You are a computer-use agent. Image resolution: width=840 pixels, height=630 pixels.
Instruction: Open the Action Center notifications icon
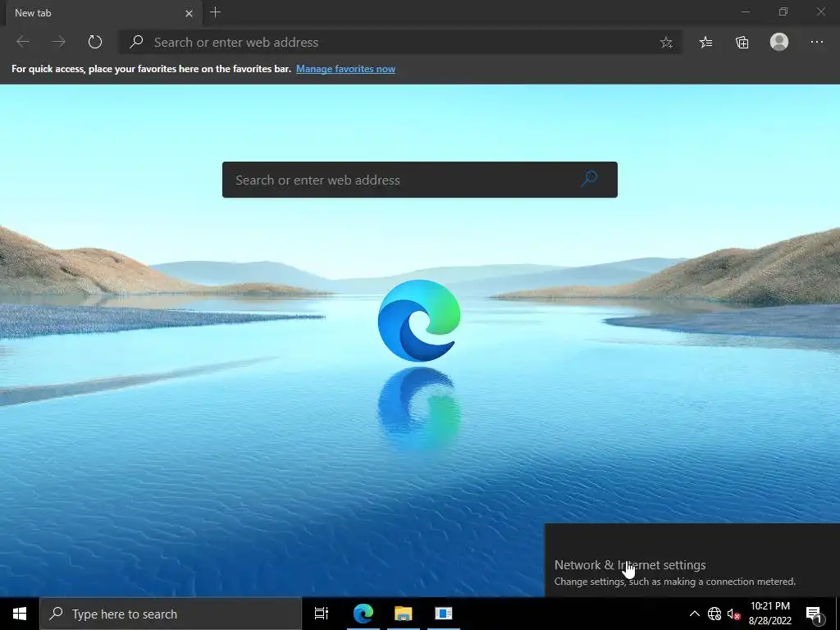tap(813, 614)
